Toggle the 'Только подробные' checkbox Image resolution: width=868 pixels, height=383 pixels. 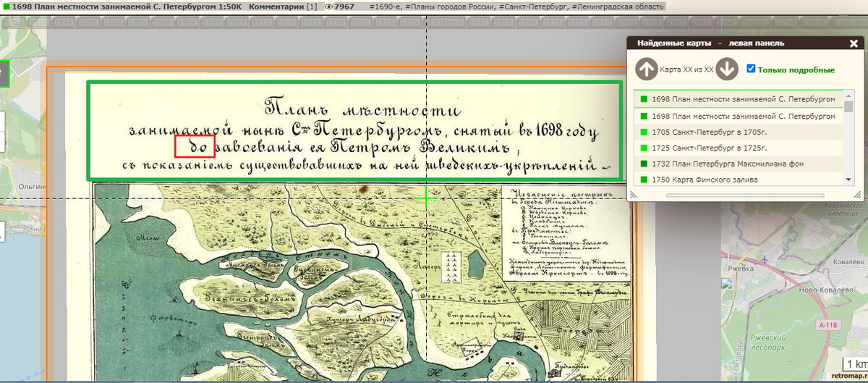751,69
